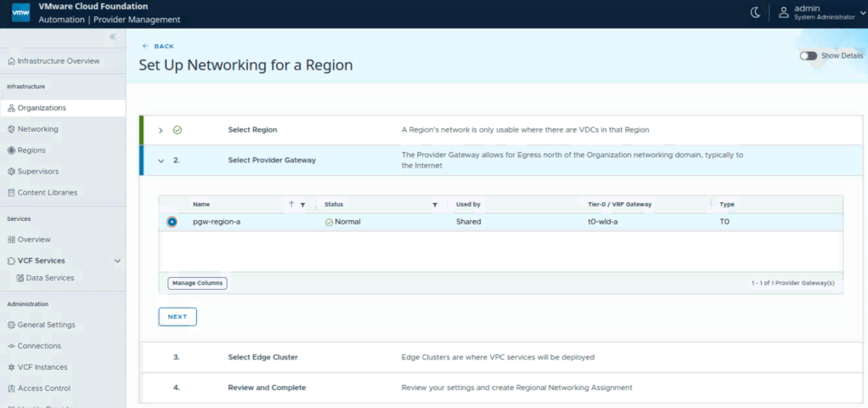This screenshot has width=868, height=408.
Task: Click Shared cell in Used by column
Action: 468,222
